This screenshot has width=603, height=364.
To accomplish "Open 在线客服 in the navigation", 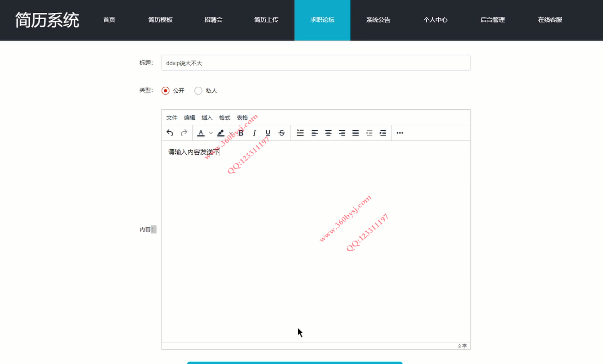I will pyautogui.click(x=550, y=20).
